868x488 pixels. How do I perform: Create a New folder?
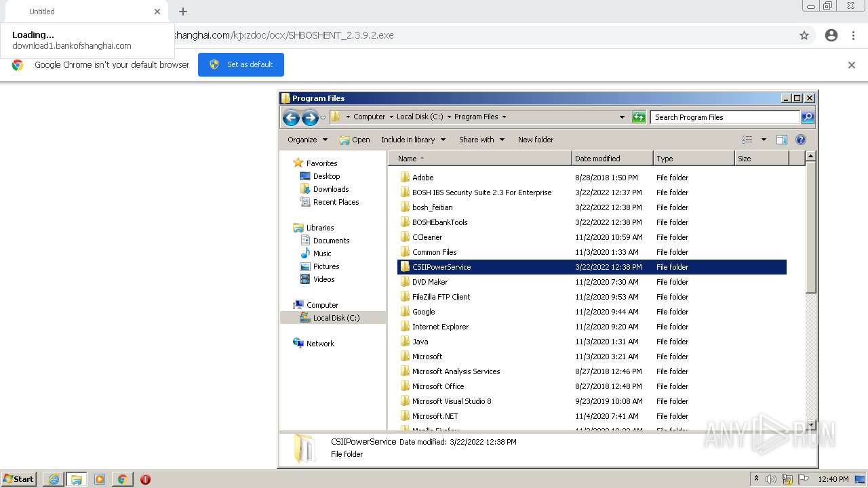pos(536,140)
